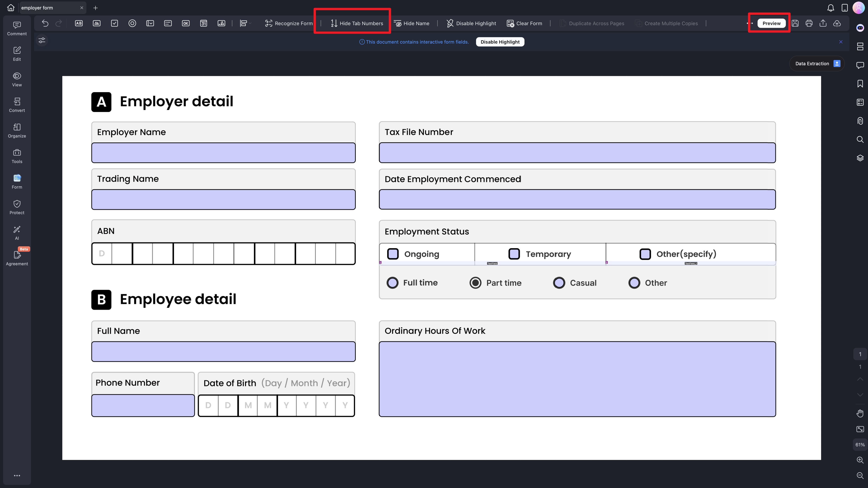Click the Data Extraction button
This screenshot has width=868, height=488.
817,64
